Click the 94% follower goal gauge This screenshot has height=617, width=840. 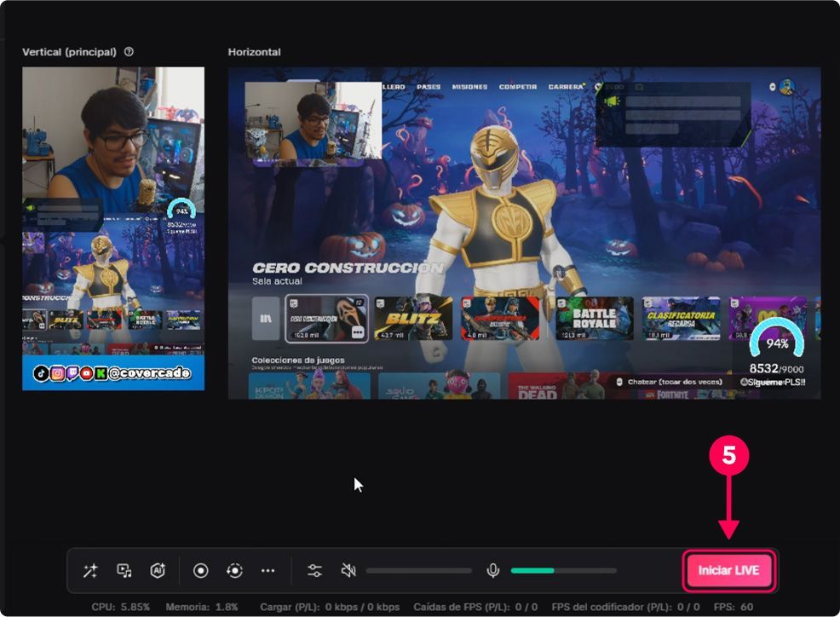pos(777,338)
